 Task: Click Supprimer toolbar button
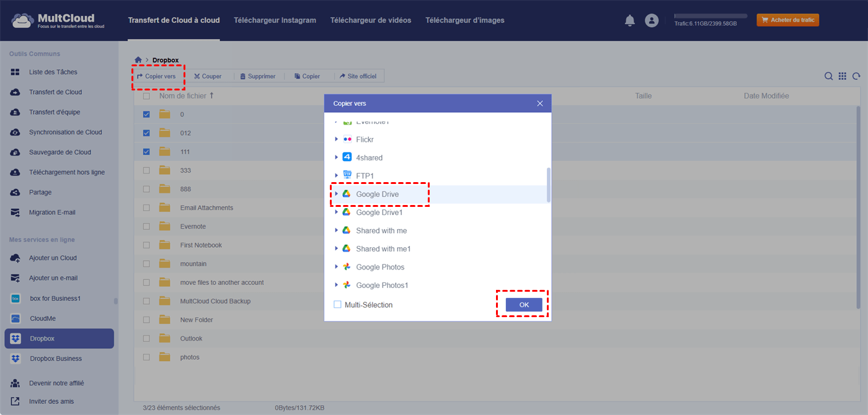pos(258,76)
